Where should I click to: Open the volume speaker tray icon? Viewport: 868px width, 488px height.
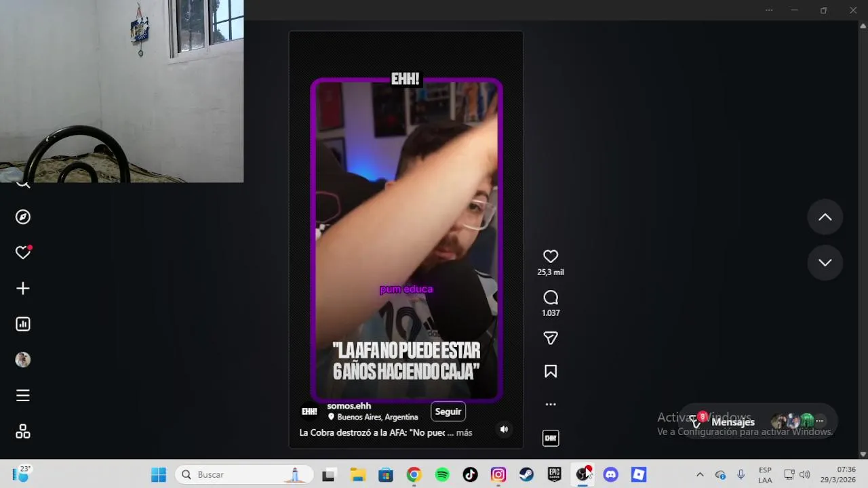coord(805,474)
